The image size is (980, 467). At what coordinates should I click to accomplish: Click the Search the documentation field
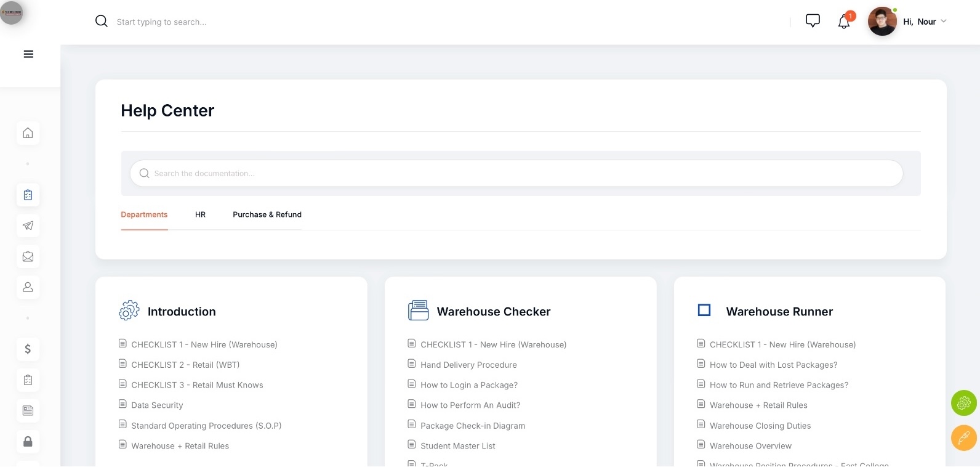tap(516, 174)
